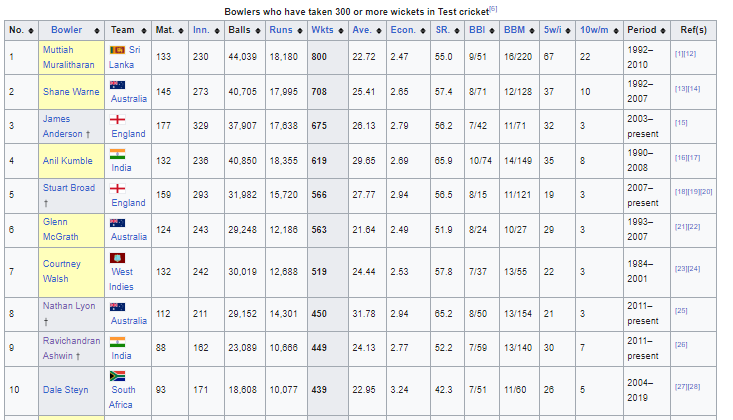
Task: Open the Muttiah Muralitharan bowler link
Action: pyautogui.click(x=71, y=56)
